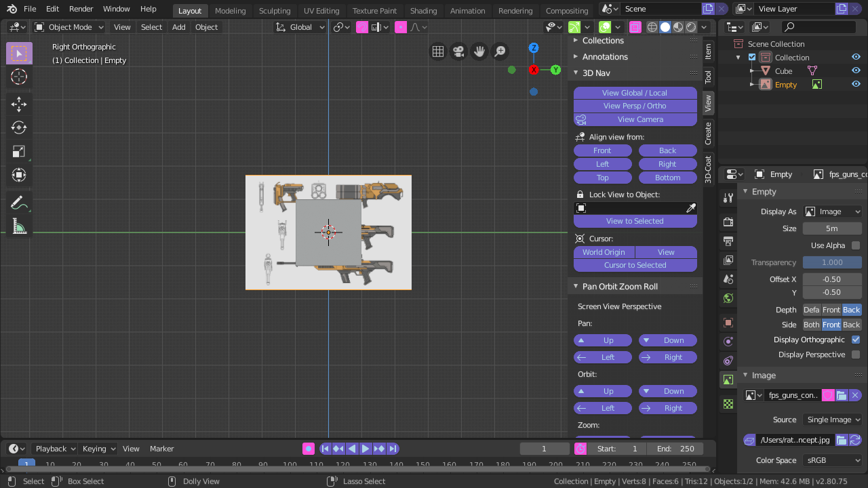Open the Render menu
The height and width of the screenshot is (488, 868).
(81, 9)
